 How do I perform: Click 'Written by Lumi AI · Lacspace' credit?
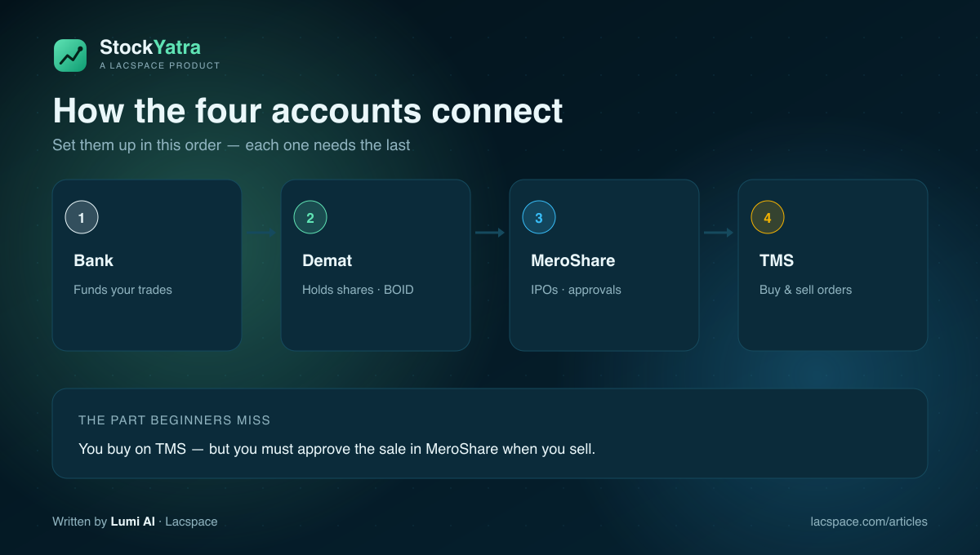pos(135,522)
